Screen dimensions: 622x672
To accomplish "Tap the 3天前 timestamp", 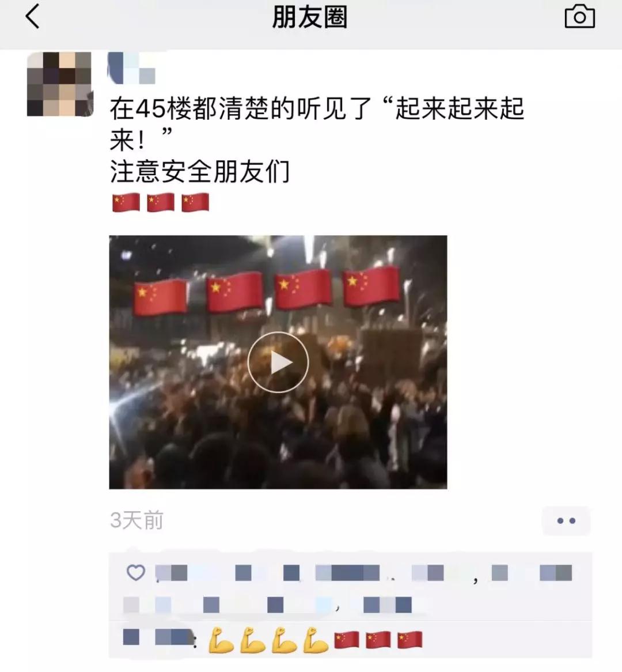I will 136,520.
